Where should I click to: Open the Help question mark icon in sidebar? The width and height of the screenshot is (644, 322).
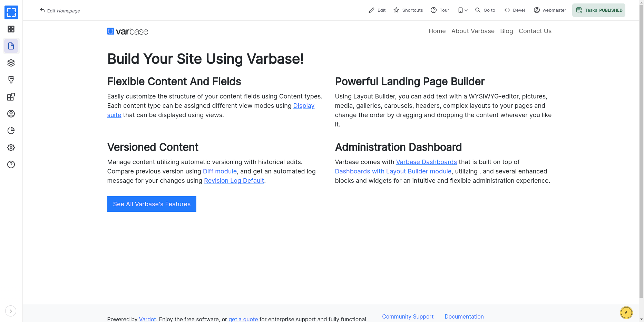click(11, 164)
